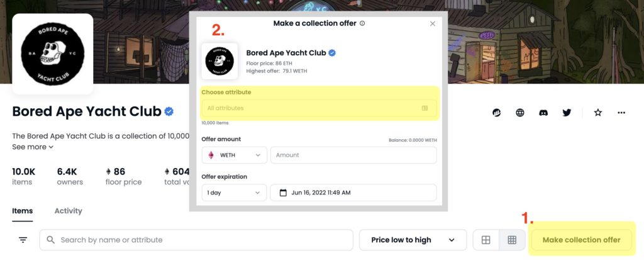
Task: Switch to large grid view
Action: point(486,240)
